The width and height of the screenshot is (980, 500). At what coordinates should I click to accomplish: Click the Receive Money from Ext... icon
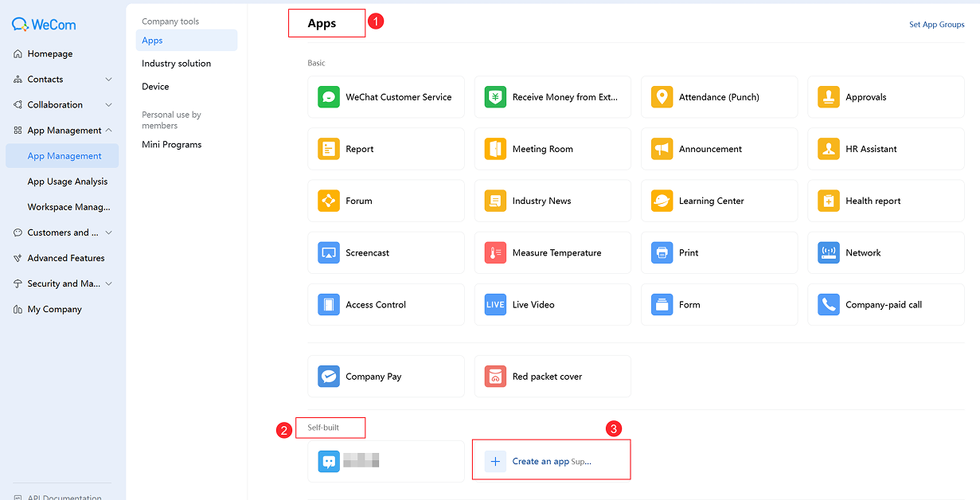point(495,97)
